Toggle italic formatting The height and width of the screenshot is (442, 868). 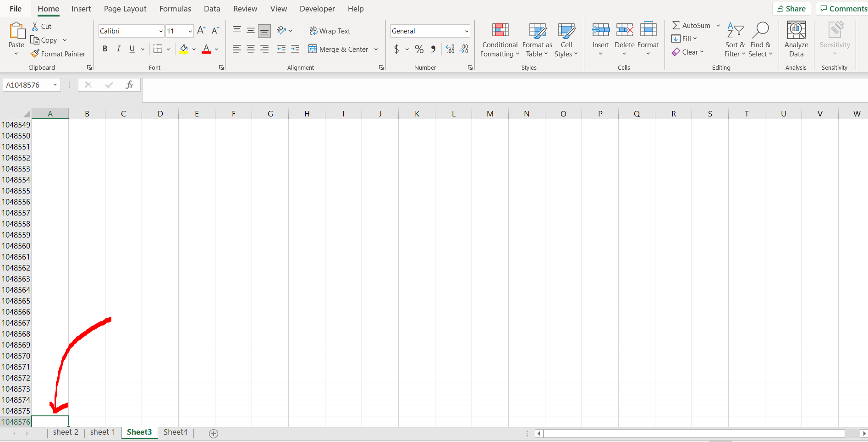coord(118,49)
